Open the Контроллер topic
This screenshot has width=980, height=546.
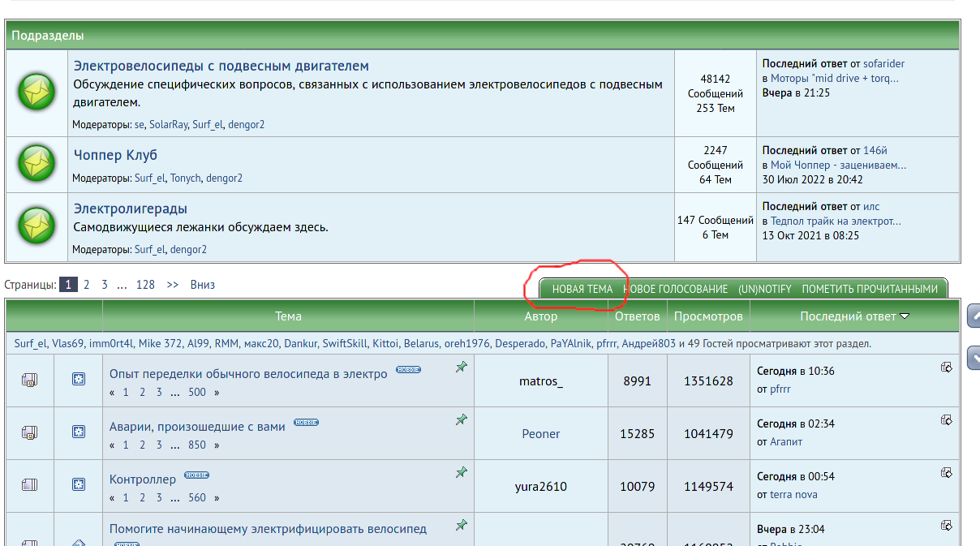[x=143, y=479]
